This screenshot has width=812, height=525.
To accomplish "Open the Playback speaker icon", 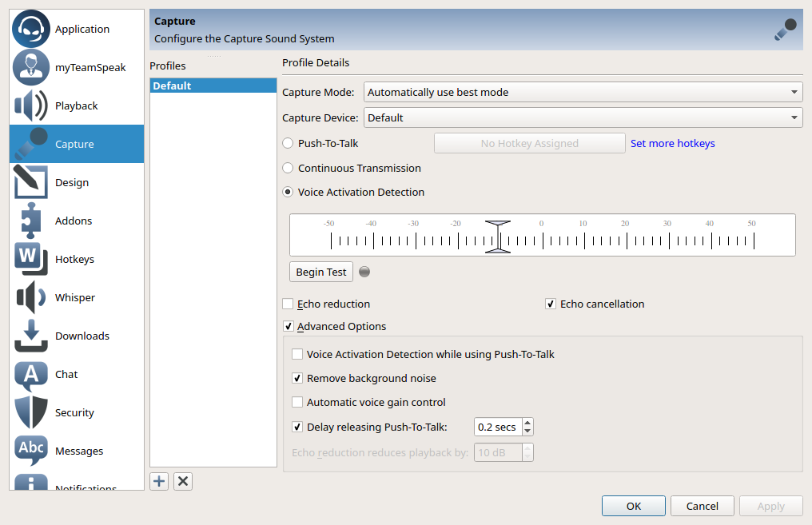I will click(31, 105).
